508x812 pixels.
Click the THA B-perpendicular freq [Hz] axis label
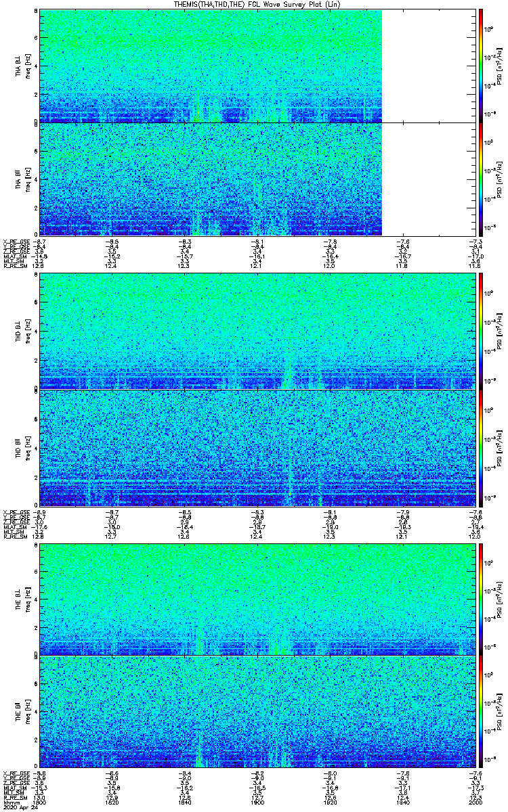point(28,66)
